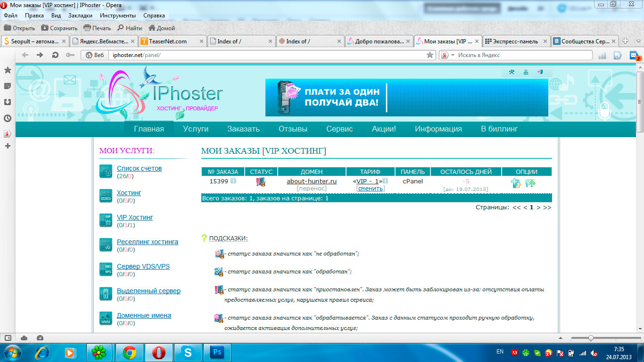Open the Отзывы navigation item
This screenshot has height=362, width=644.
(293, 129)
